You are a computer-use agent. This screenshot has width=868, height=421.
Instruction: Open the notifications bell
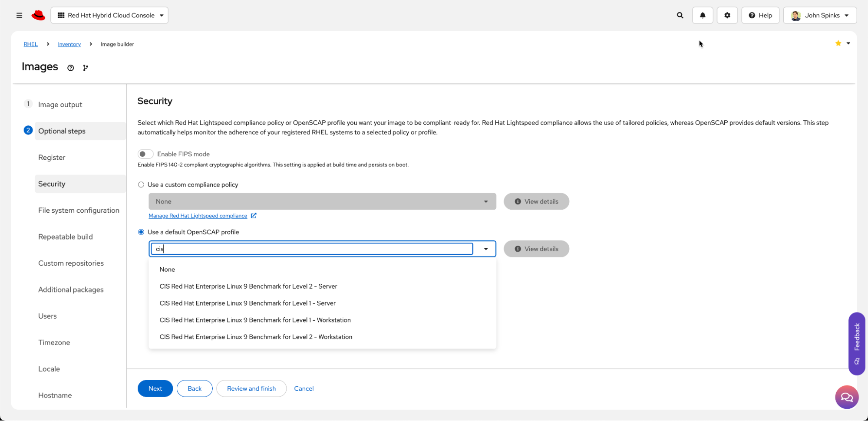click(x=703, y=15)
